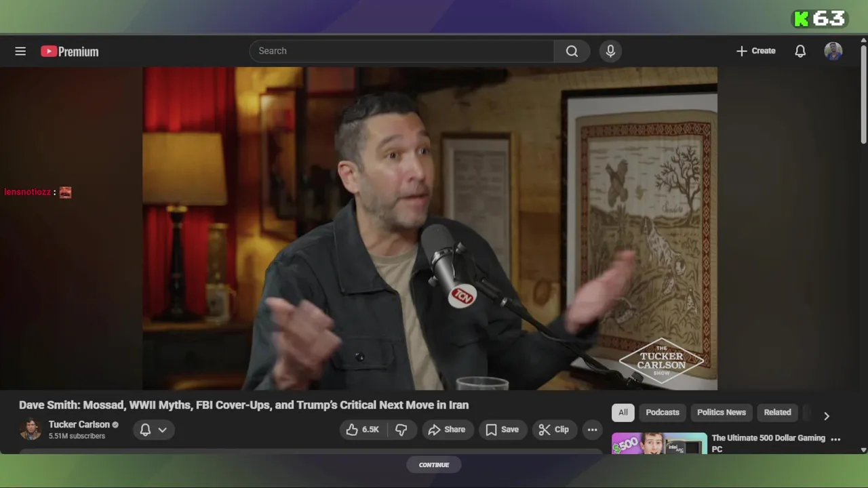
Task: Share the video
Action: point(446,430)
